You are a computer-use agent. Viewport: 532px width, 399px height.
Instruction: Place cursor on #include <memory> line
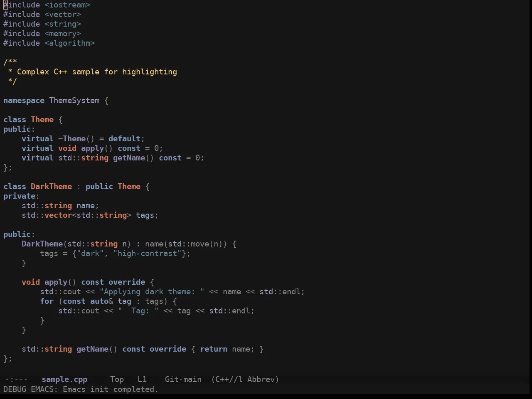[42, 34]
